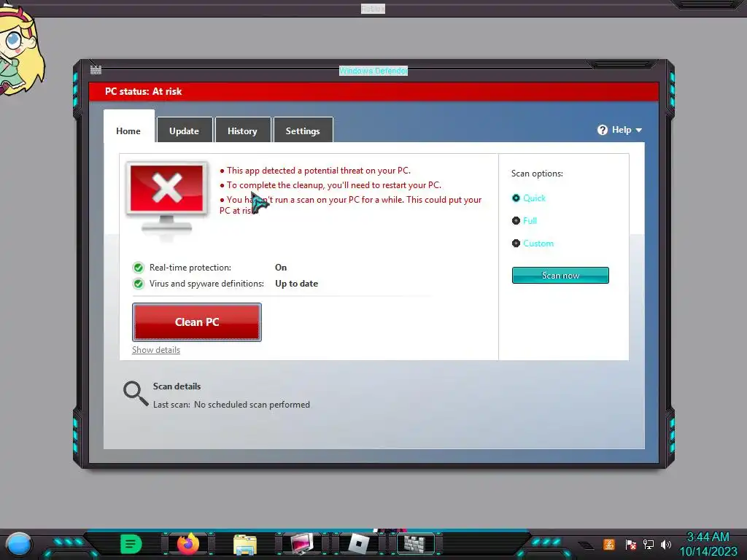Click the Up to date value
Image resolution: width=747 pixels, height=560 pixels.
tap(296, 284)
